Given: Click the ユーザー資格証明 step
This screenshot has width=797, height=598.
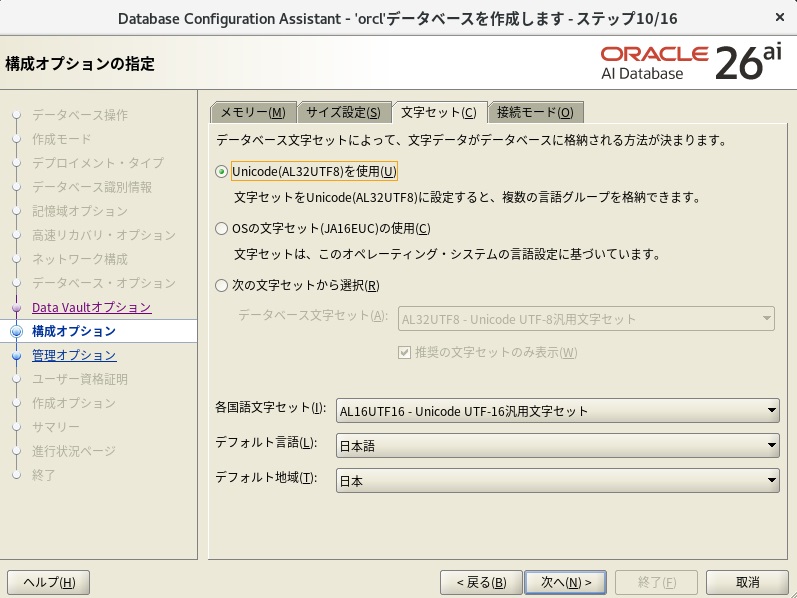Looking at the screenshot, I should pos(79,379).
